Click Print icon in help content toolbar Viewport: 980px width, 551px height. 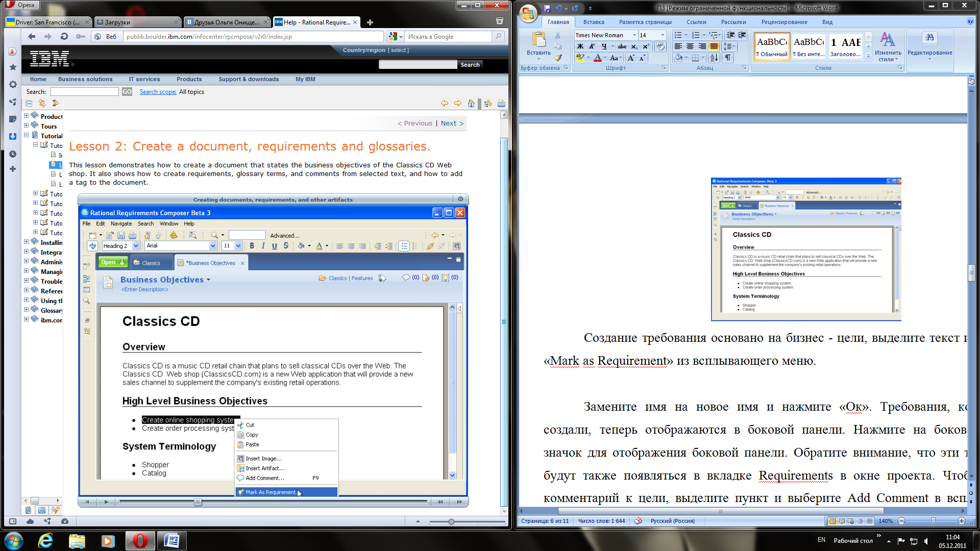coord(501,104)
